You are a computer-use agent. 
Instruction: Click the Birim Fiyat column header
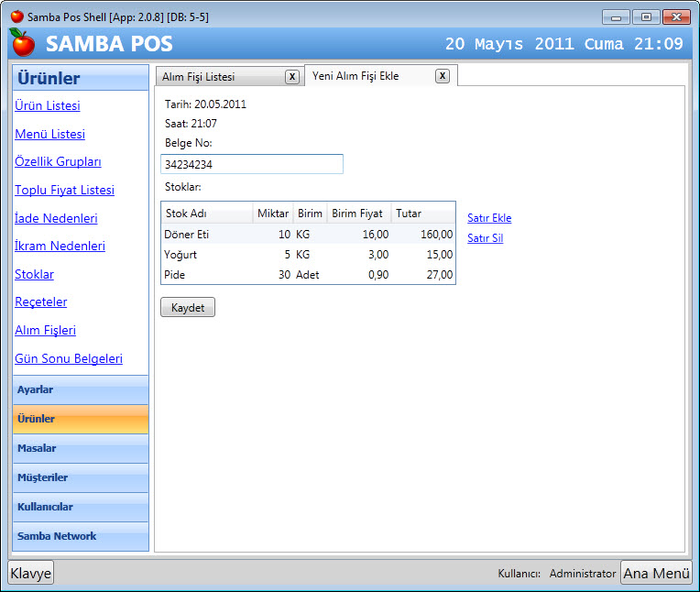357,214
